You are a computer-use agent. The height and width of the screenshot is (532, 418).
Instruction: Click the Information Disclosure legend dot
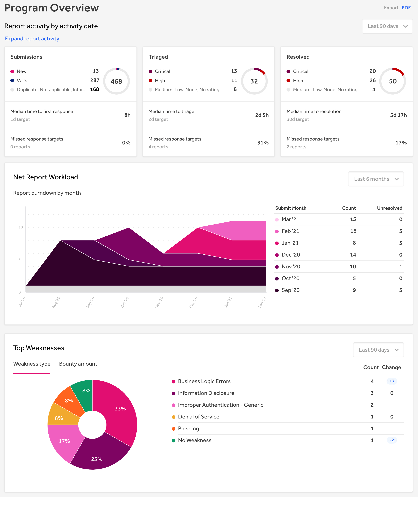tap(173, 393)
